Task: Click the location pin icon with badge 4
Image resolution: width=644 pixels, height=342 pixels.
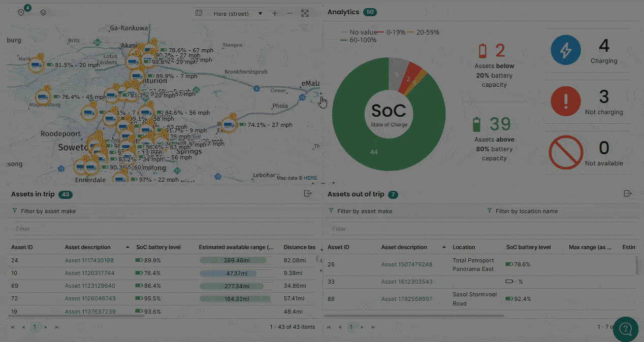Action: click(x=21, y=12)
